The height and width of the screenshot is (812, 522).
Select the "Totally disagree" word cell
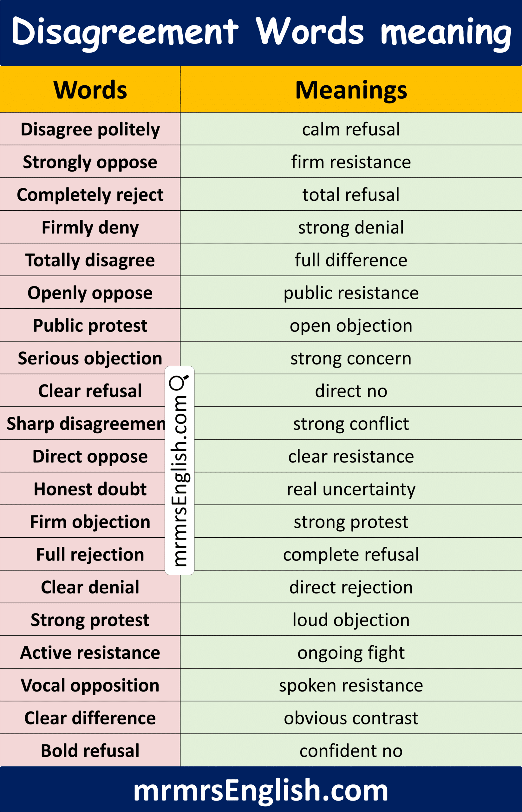(90, 260)
